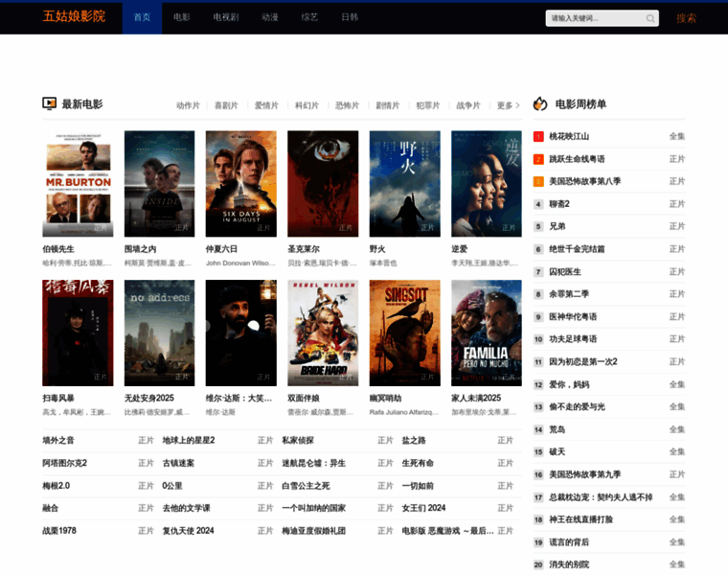728x575 pixels.
Task: Open 阿塔图尔克2 in the list
Action: click(x=64, y=463)
